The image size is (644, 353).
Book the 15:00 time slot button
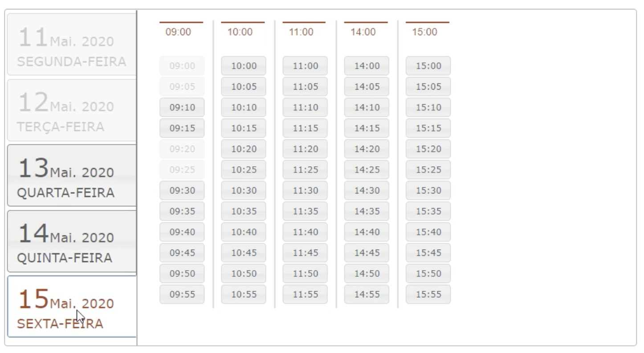click(428, 66)
